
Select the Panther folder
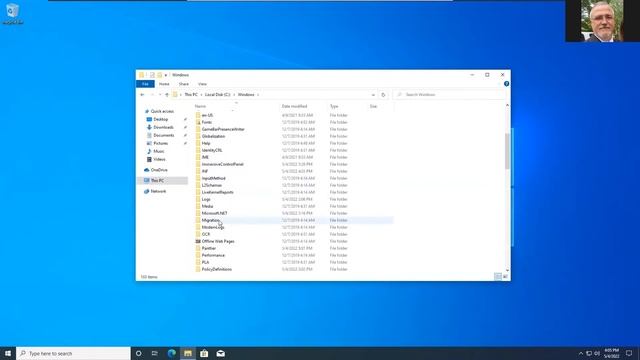209,248
